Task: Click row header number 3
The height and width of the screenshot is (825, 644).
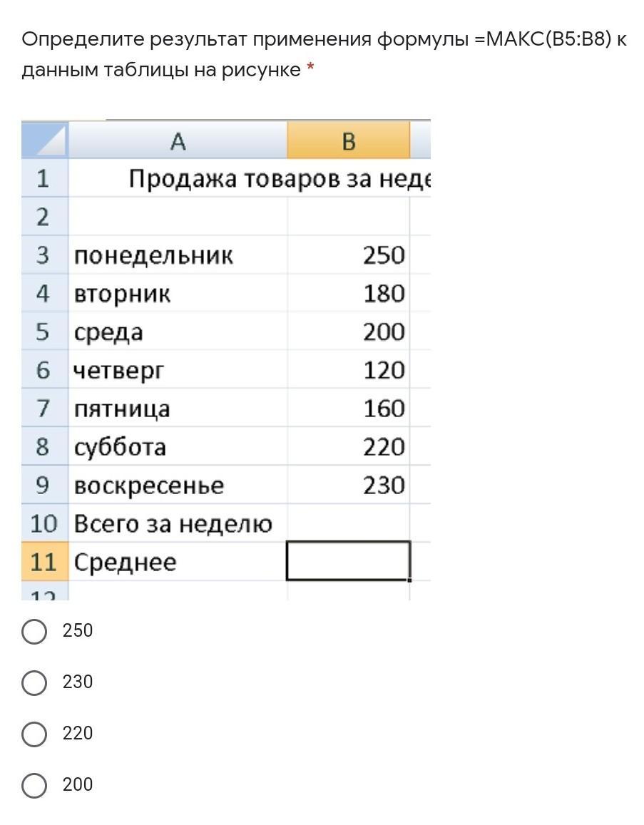Action: (44, 255)
